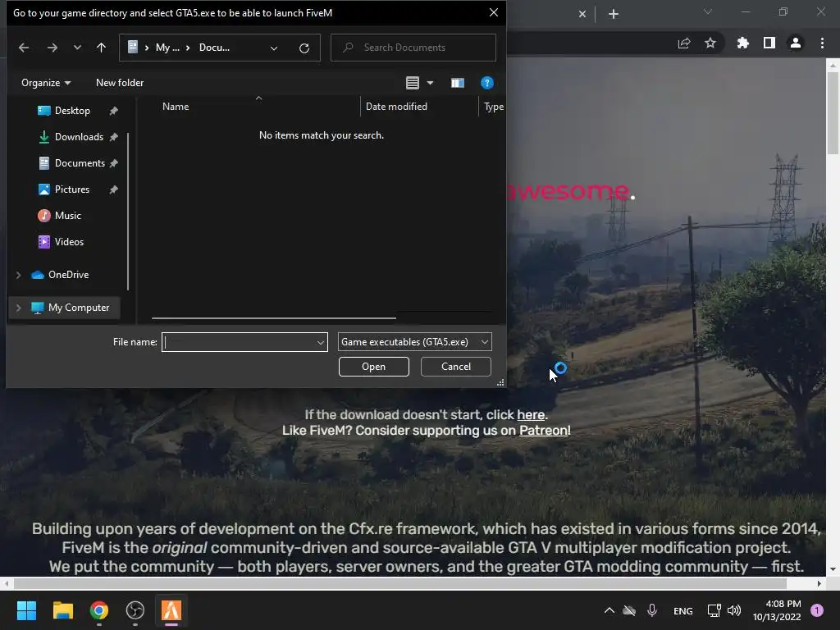Open OBS Studio from taskbar
840x630 pixels.
coord(135,610)
